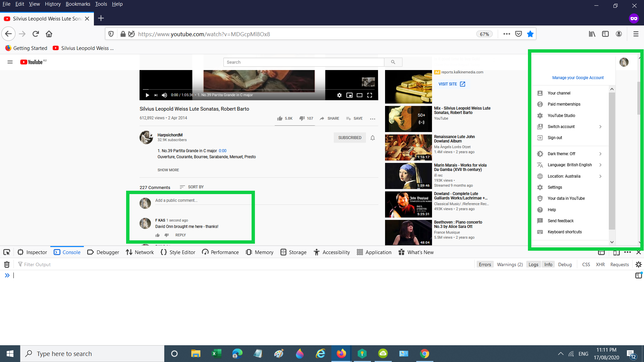Click the bookmark star in address bar
This screenshot has width=644, height=362.
530,34
